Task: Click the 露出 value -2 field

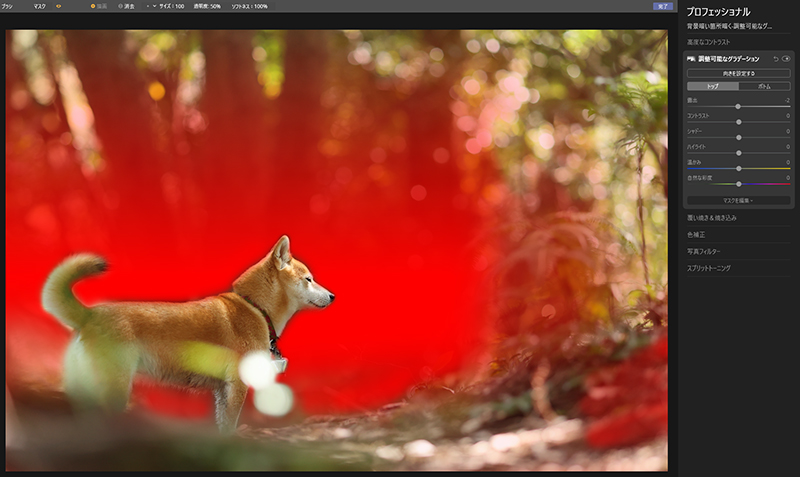Action: pos(787,101)
